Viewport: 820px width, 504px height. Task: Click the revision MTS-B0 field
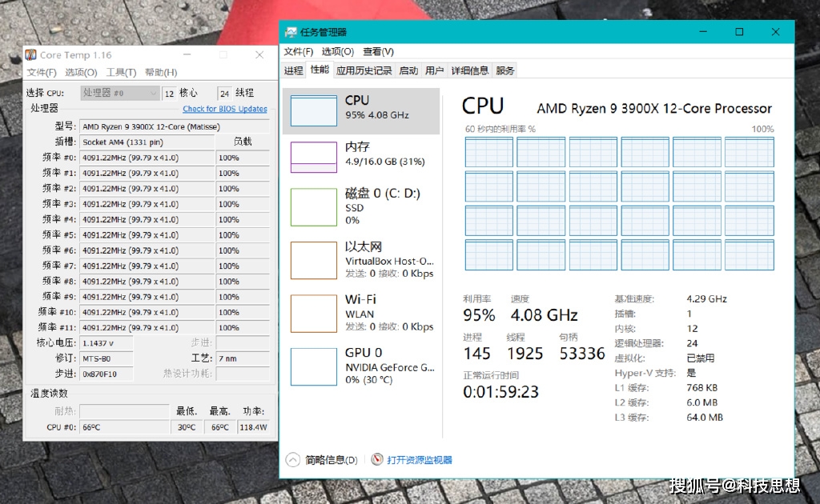[x=107, y=359]
